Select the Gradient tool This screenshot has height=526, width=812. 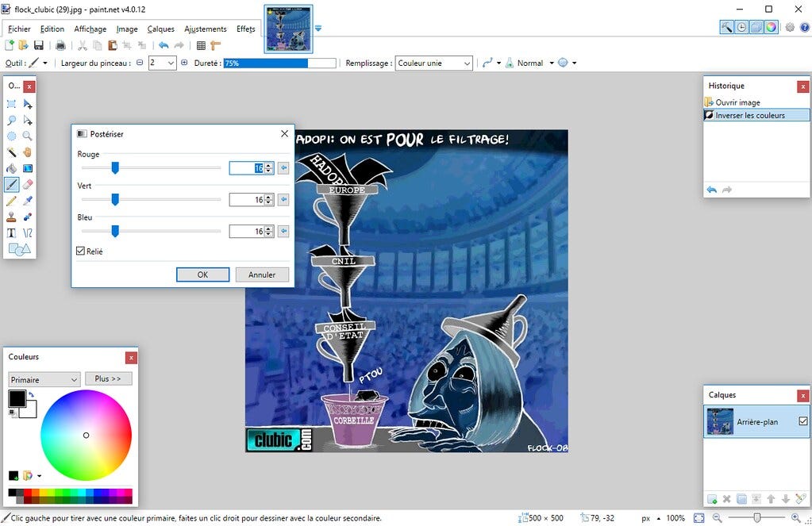pos(28,168)
